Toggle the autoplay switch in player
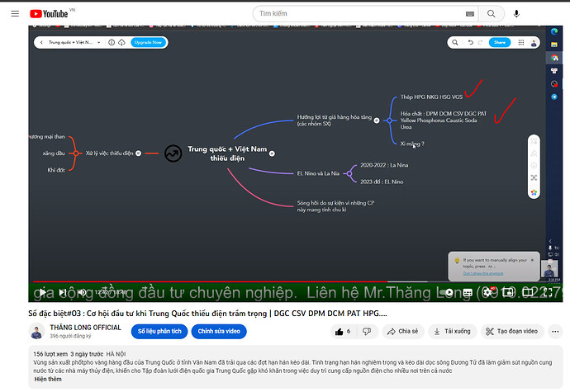The height and width of the screenshot is (392, 570). 446,292
